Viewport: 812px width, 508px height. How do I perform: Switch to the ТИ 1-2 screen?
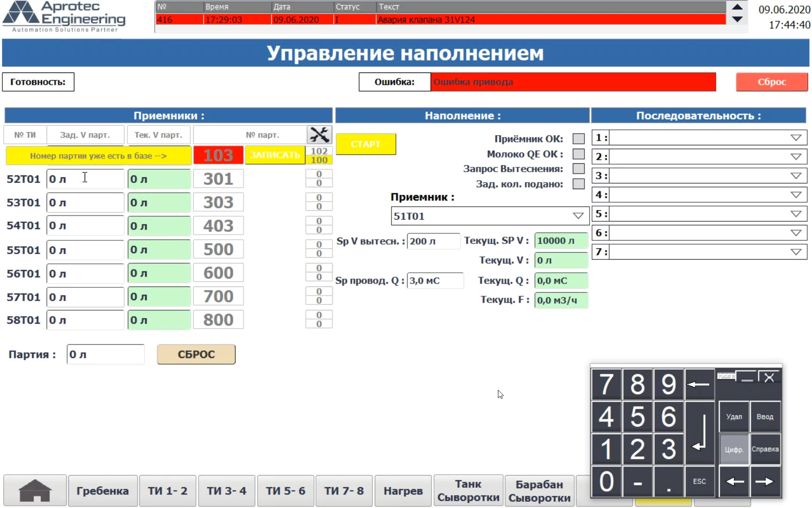pos(167,491)
